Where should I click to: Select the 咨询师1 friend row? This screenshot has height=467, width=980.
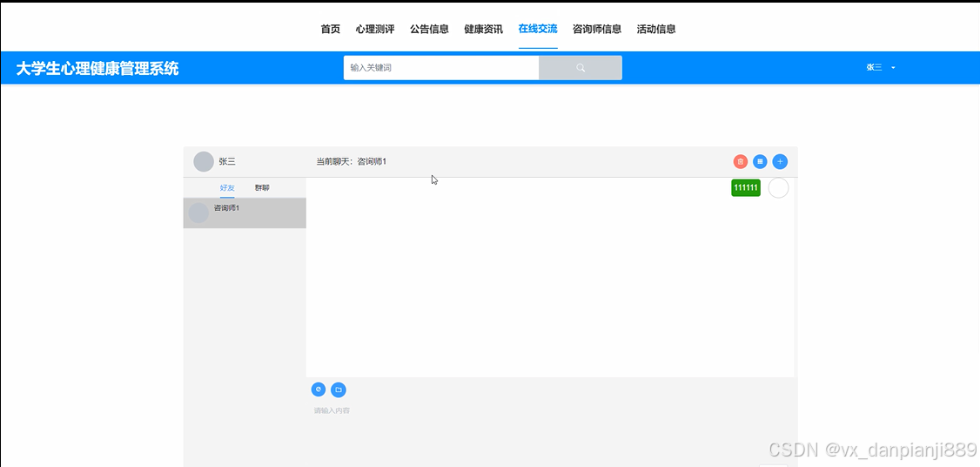pyautogui.click(x=245, y=213)
